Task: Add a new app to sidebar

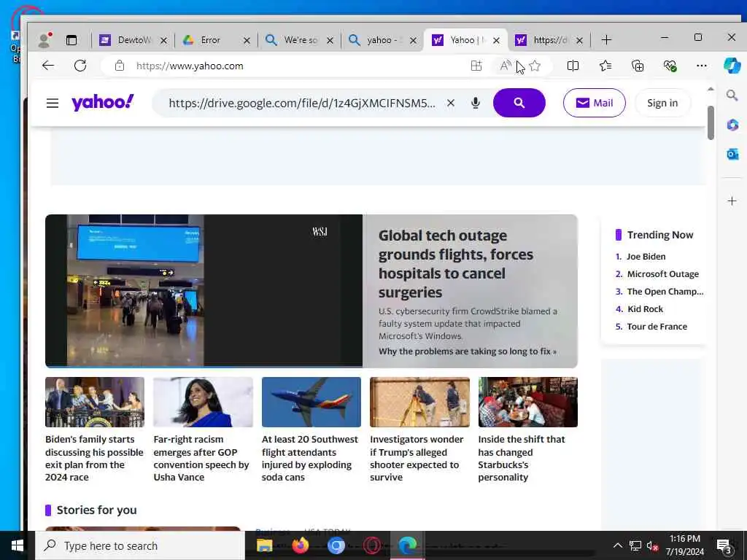Action: (x=732, y=201)
